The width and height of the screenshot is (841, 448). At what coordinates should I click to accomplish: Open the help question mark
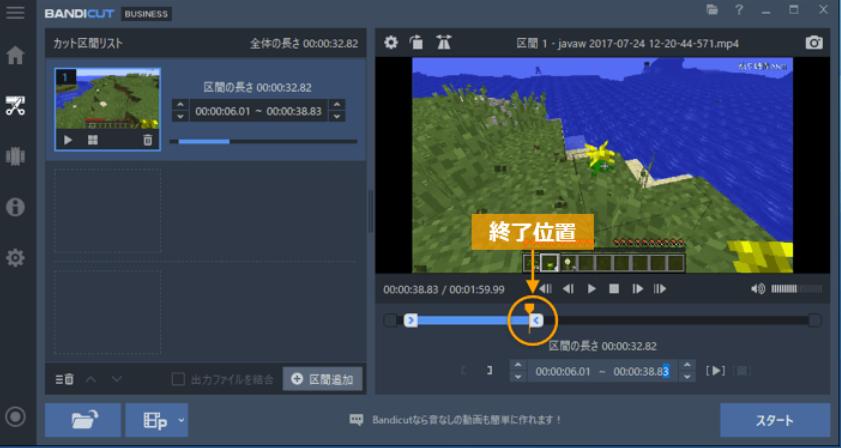click(x=739, y=10)
